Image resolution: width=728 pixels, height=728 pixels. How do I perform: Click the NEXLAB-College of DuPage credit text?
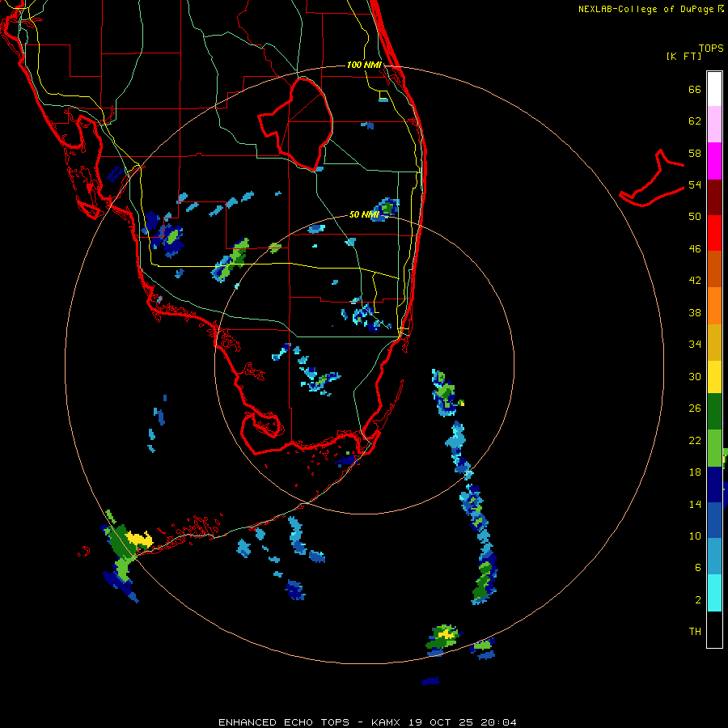651,9
